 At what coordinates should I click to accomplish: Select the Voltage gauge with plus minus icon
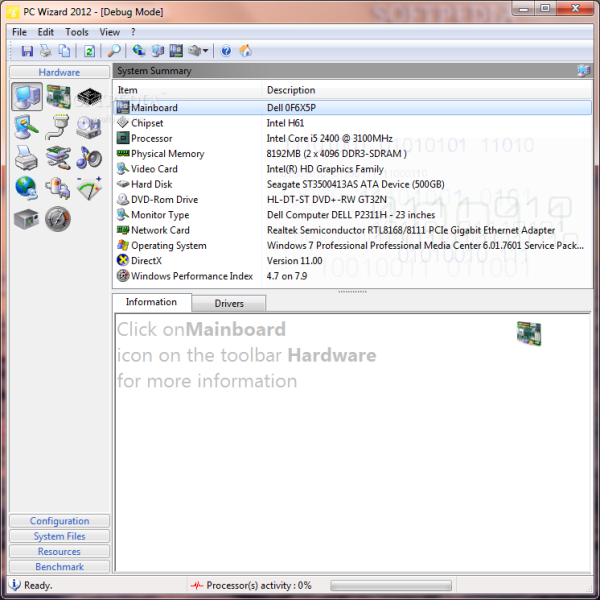tap(89, 188)
